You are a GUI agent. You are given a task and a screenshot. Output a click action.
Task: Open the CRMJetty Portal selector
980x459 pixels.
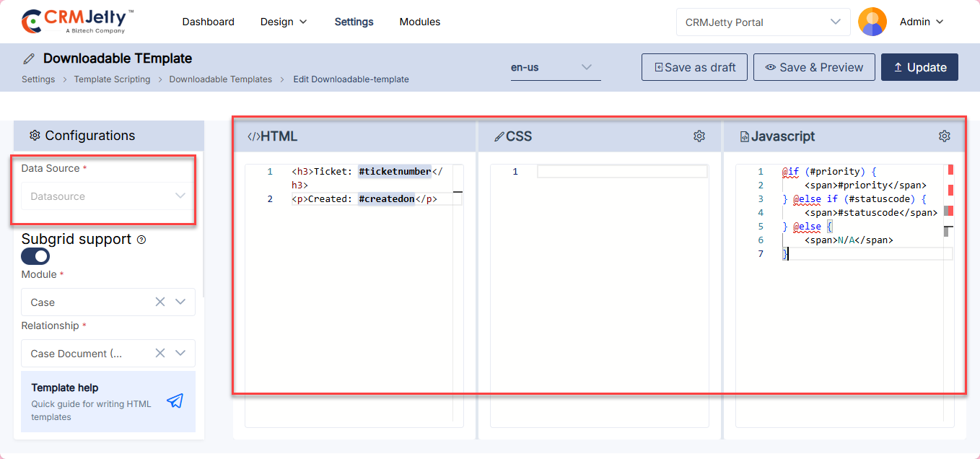[763, 22]
